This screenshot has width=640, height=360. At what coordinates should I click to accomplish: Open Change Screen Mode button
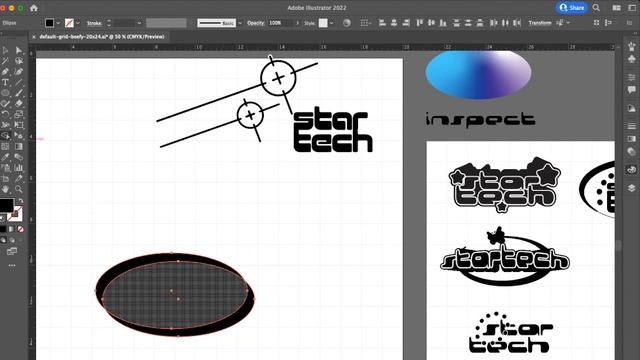click(12, 251)
